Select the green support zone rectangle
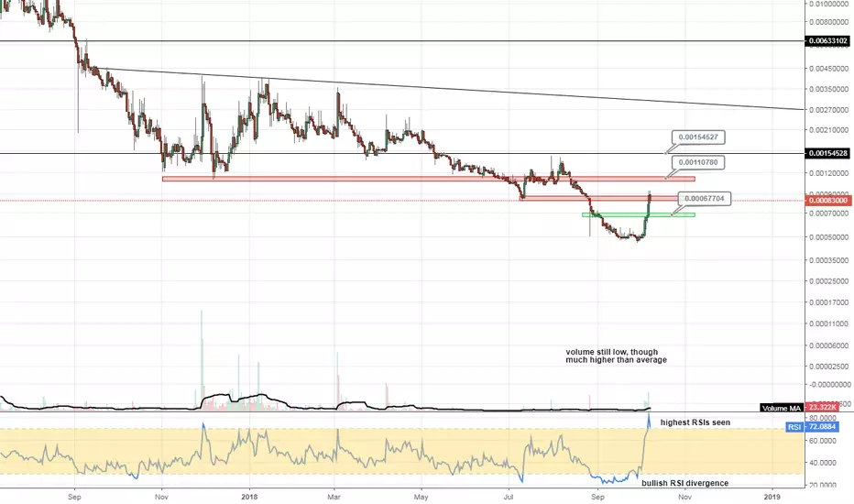854x504 pixels. (x=639, y=214)
